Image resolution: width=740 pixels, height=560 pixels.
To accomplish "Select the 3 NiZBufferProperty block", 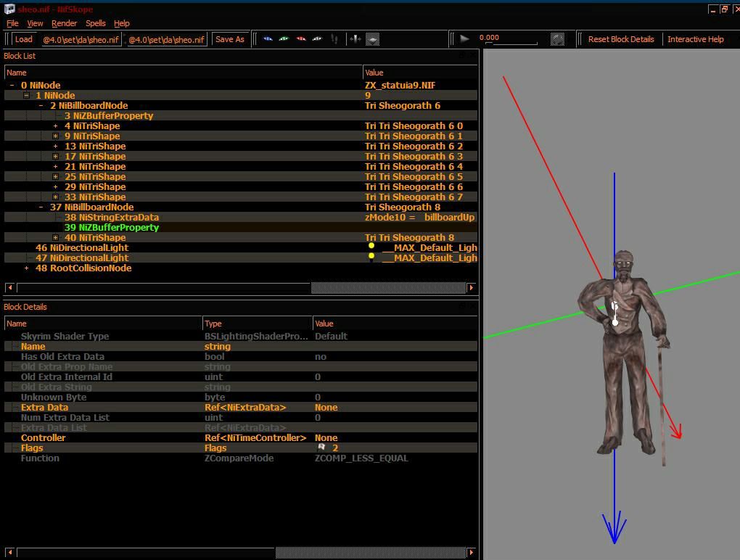I will (109, 115).
